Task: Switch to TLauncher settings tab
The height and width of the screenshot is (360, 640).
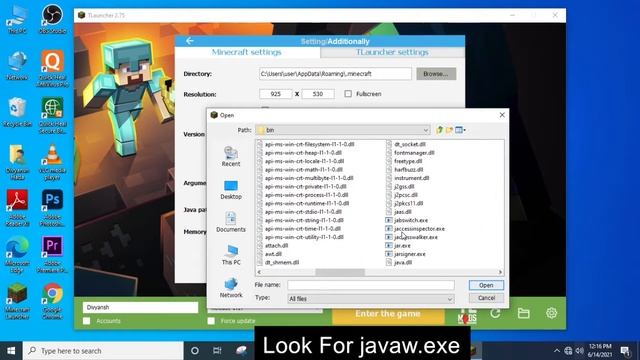Action: (392, 52)
